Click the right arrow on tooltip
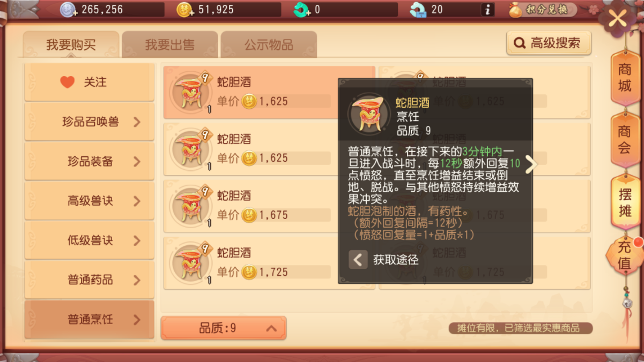The width and height of the screenshot is (644, 362). 531,164
